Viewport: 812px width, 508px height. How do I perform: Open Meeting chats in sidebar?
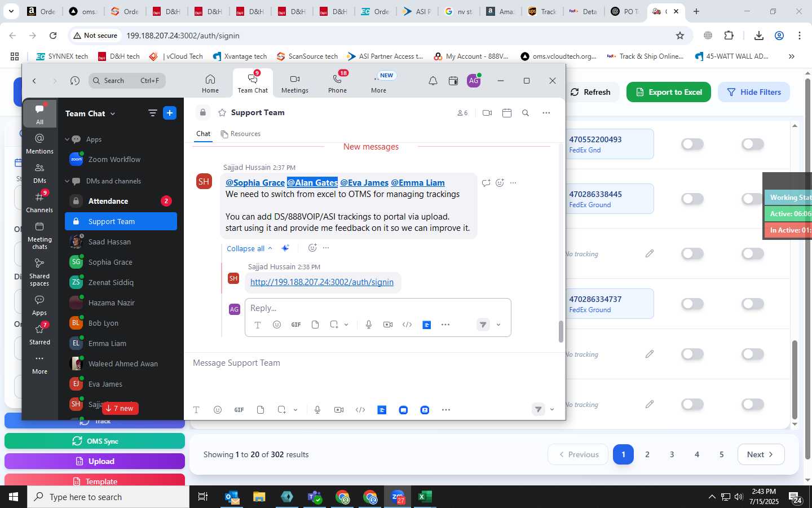tap(39, 235)
